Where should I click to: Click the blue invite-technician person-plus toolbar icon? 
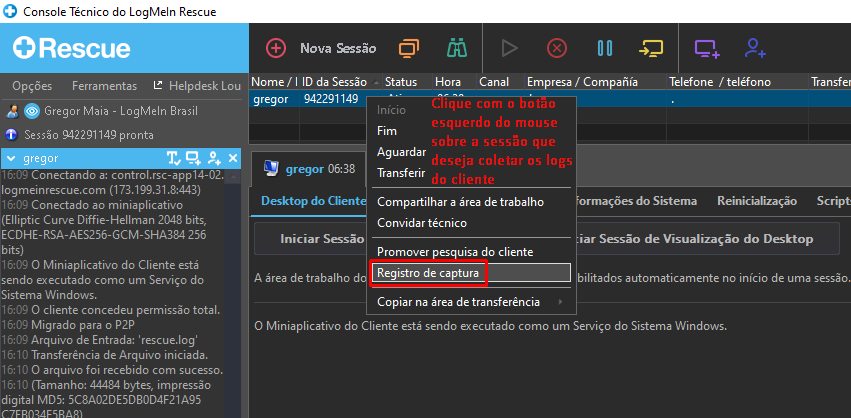coord(755,48)
